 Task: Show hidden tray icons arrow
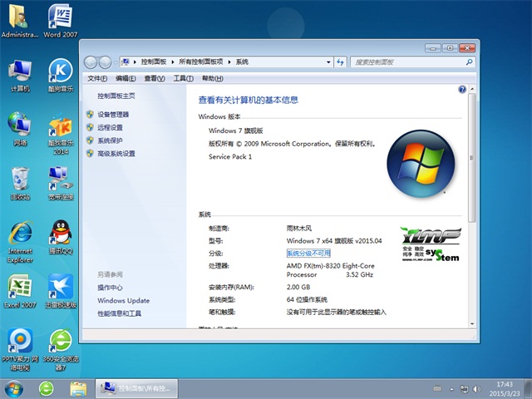point(451,389)
